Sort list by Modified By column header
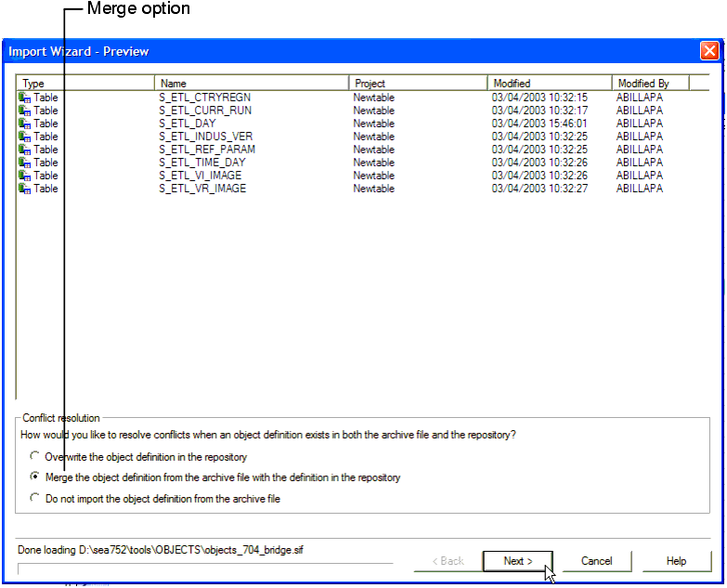Image resolution: width=727 pixels, height=588 pixels. (651, 84)
